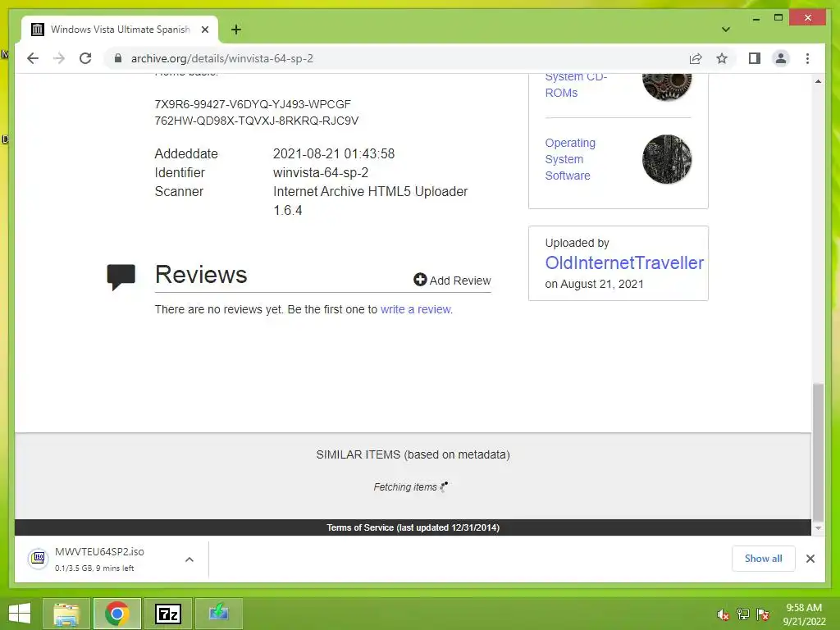Viewport: 840px width, 630px height.
Task: Click product key 762HW-QD98X-TQVXJ-8RKRQ-RJC9V
Action: coord(257,121)
